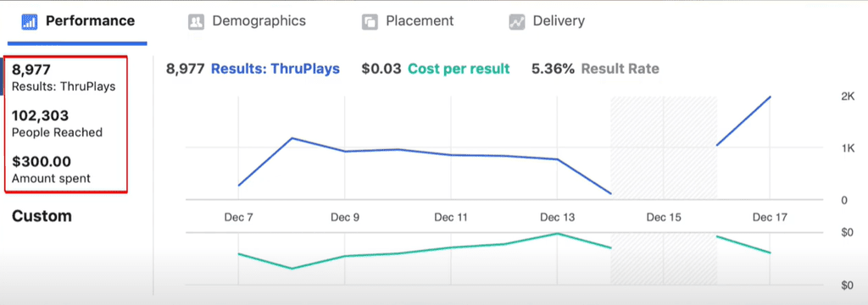
Task: Click the shaded Dec 15 chart region
Action: pyautogui.click(x=664, y=147)
